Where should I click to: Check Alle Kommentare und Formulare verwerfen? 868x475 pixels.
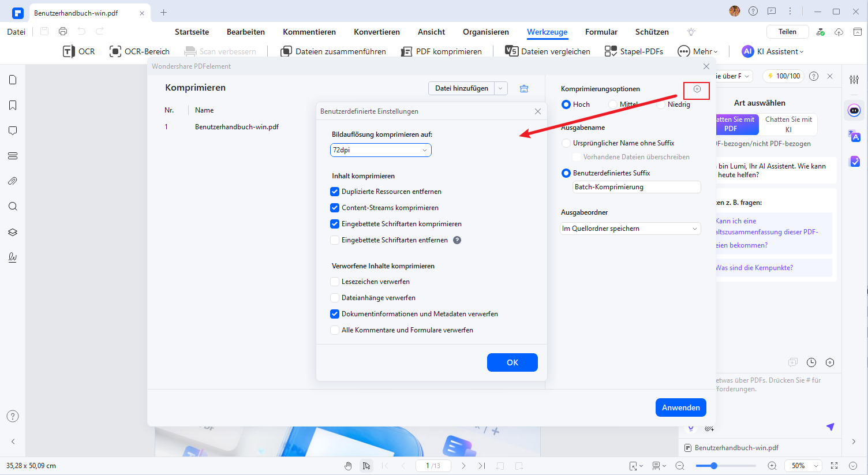pyautogui.click(x=335, y=330)
